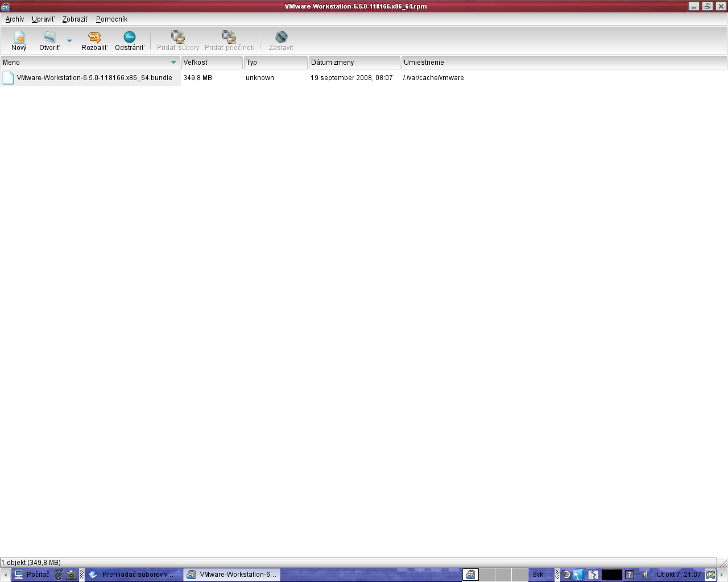This screenshot has width=728, height=582.
Task: Sort by the Dátum zmeny column header
Action: 354,63
